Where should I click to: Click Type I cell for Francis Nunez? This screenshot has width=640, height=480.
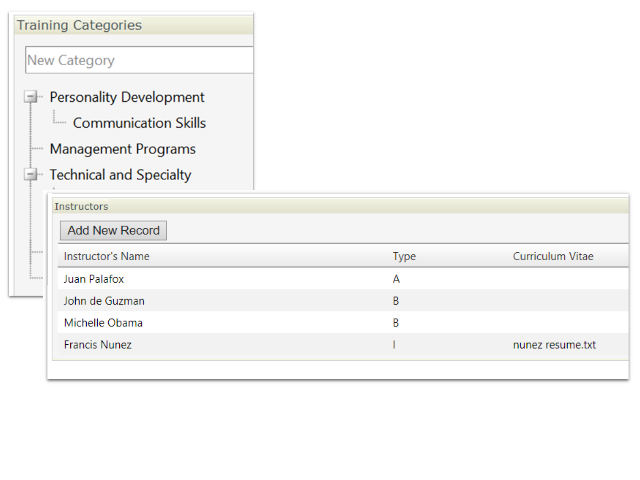(x=394, y=345)
